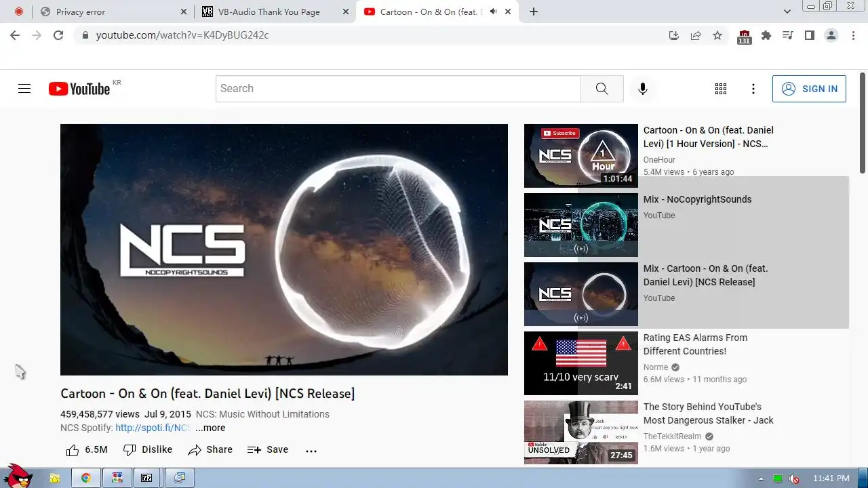868x488 pixels.
Task: Open more actions ellipsis under the video
Action: pos(311,451)
